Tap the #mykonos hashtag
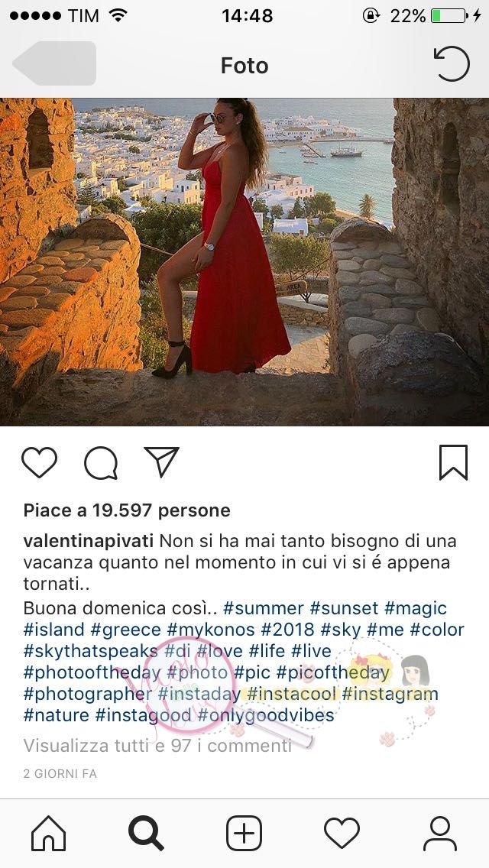The height and width of the screenshot is (868, 489). tap(210, 630)
